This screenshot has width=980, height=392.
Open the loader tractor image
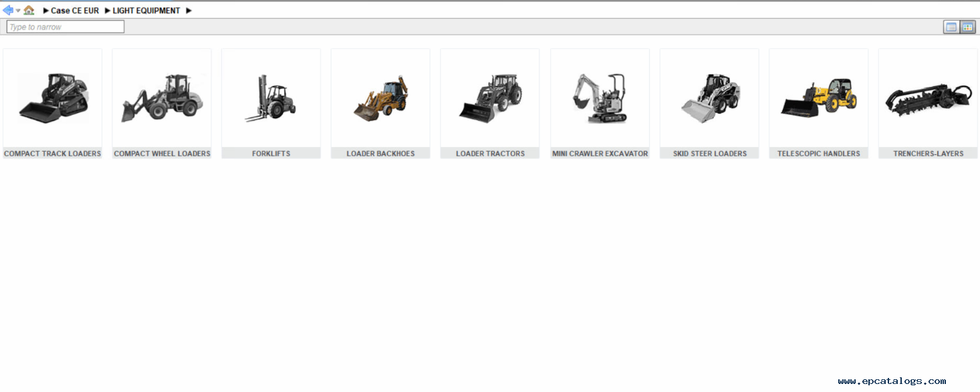(490, 97)
